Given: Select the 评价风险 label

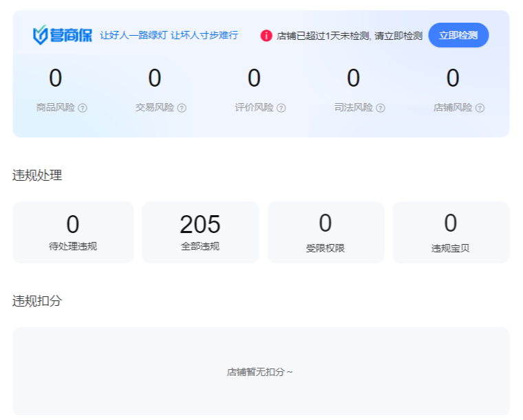Looking at the screenshot, I should pyautogui.click(x=254, y=108).
